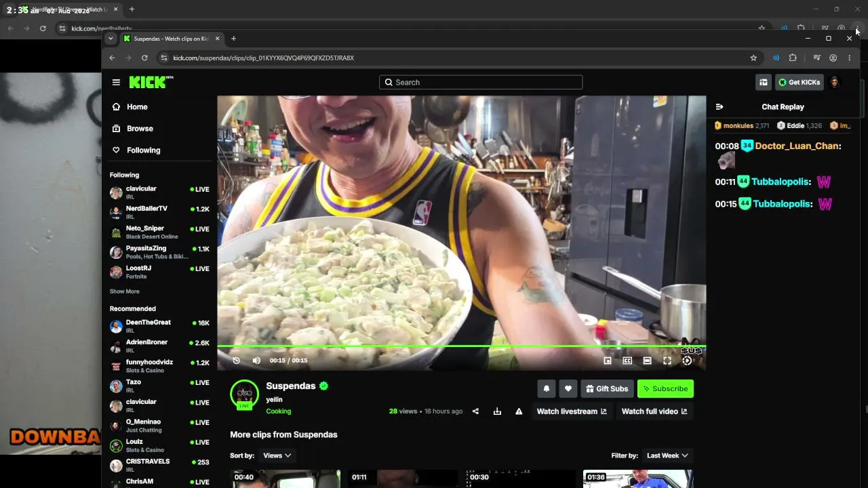Share this clip

pyautogui.click(x=475, y=411)
